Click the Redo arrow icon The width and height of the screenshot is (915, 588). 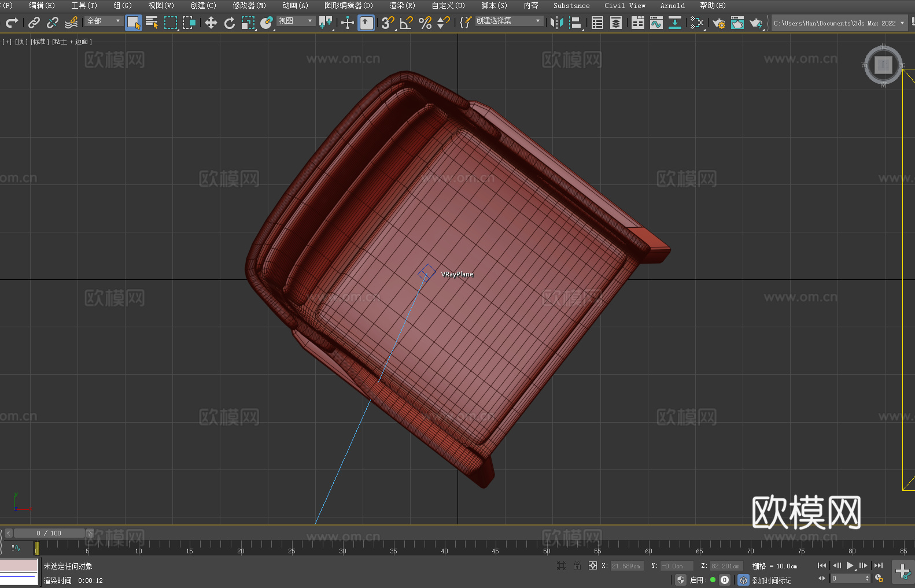[x=12, y=23]
